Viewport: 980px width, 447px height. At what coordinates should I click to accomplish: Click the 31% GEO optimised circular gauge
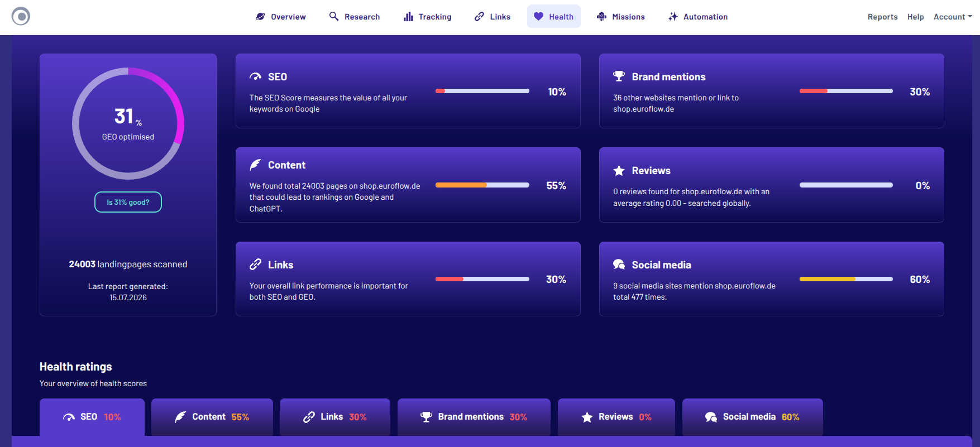(128, 123)
